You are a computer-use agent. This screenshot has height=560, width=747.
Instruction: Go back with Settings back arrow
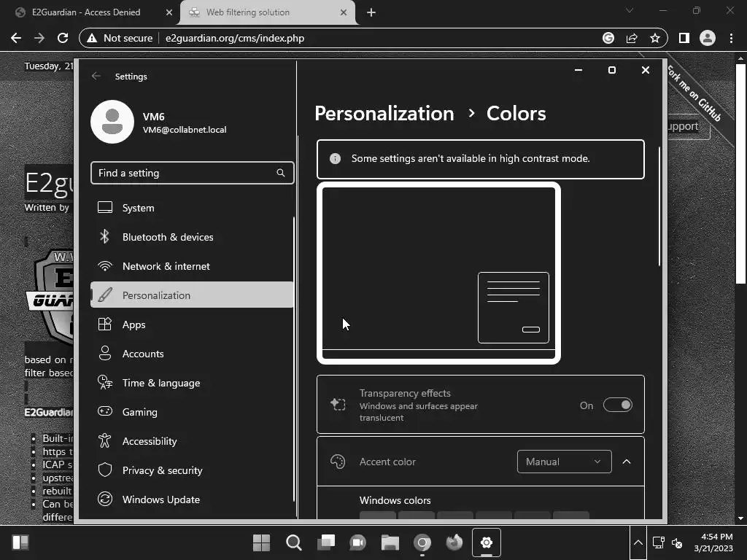pos(96,76)
